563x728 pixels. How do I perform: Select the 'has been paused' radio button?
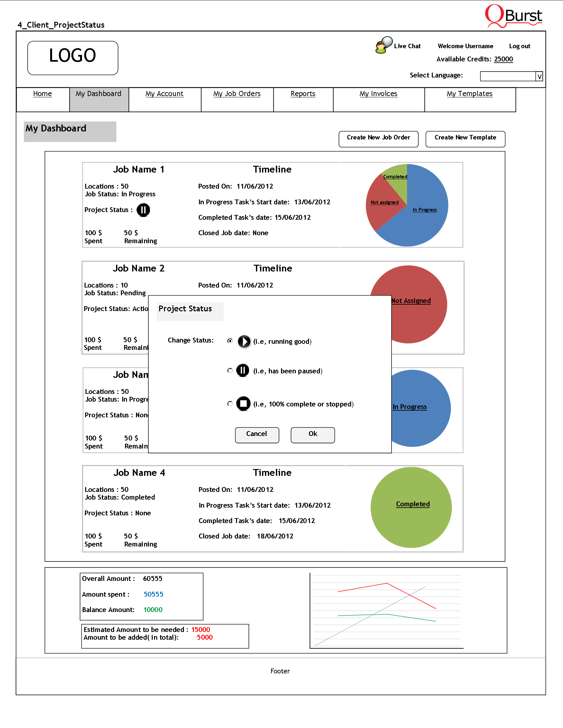click(x=230, y=371)
